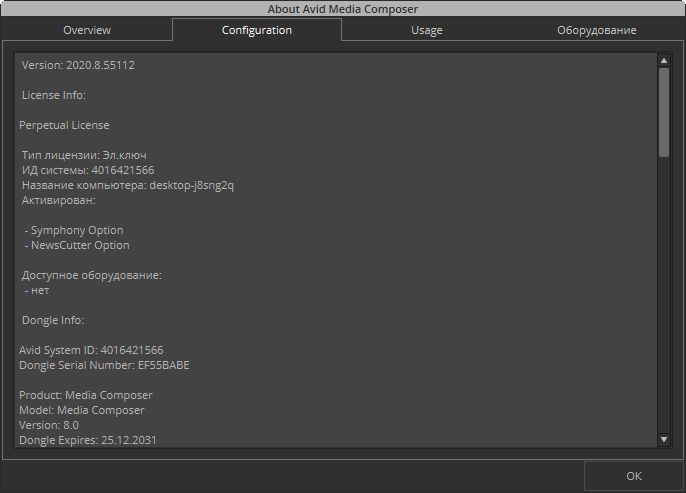Switch to the Оборудование tab
Image resolution: width=686 pixels, height=493 pixels.
[596, 30]
